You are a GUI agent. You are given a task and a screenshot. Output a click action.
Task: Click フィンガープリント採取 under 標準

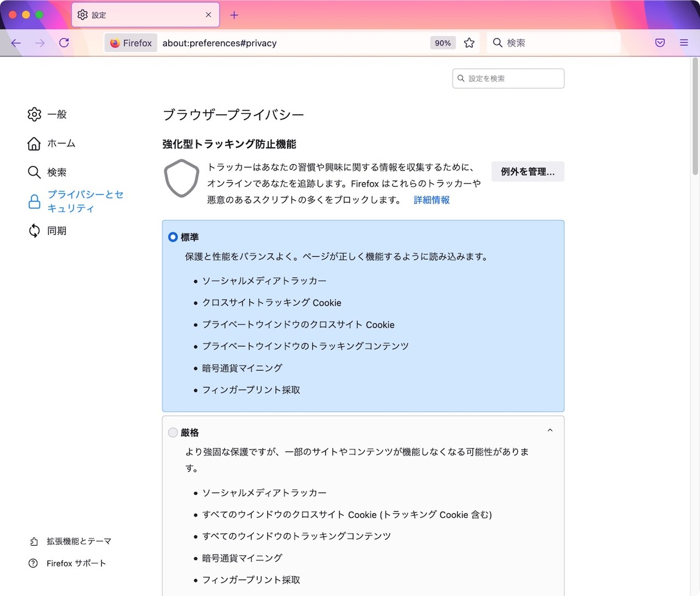tap(251, 390)
